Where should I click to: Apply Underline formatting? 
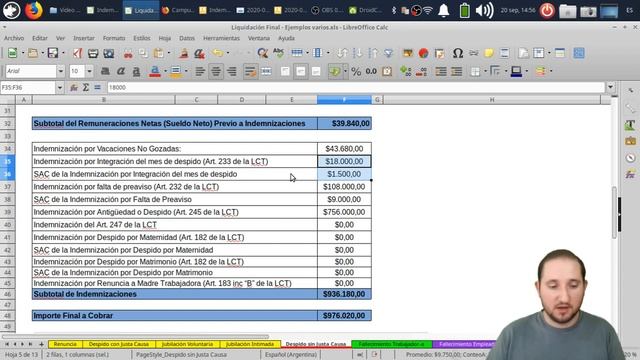point(136,71)
